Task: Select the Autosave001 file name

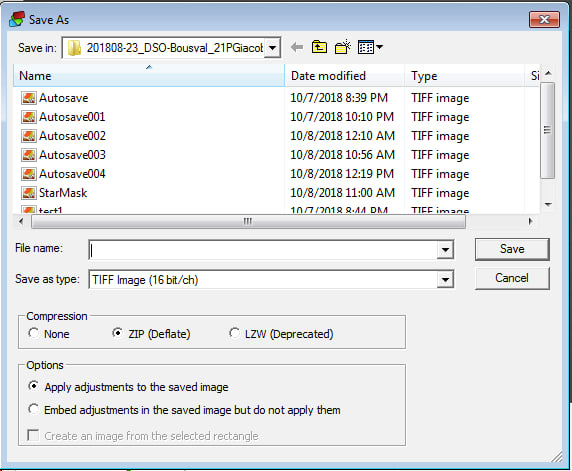Action: coord(72,117)
